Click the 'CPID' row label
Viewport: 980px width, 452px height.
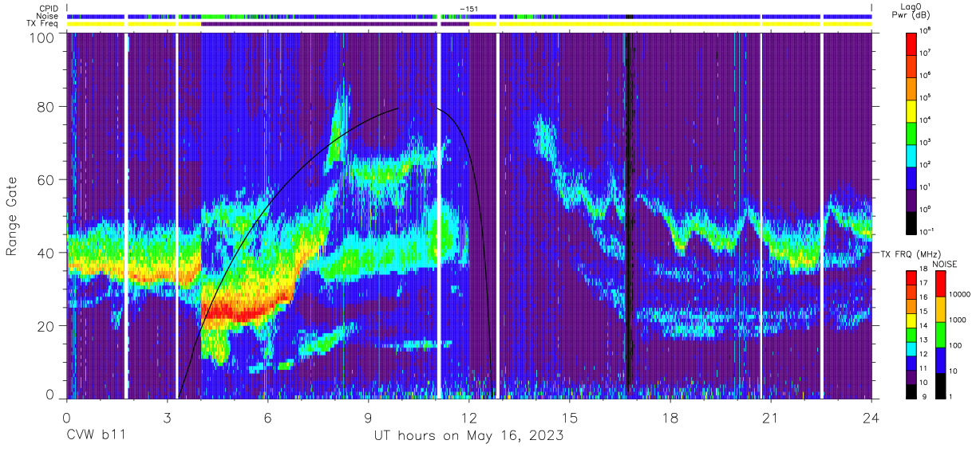(47, 9)
